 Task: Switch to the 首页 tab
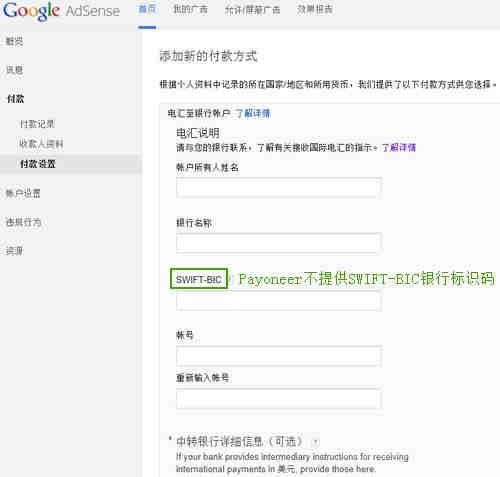click(x=147, y=9)
